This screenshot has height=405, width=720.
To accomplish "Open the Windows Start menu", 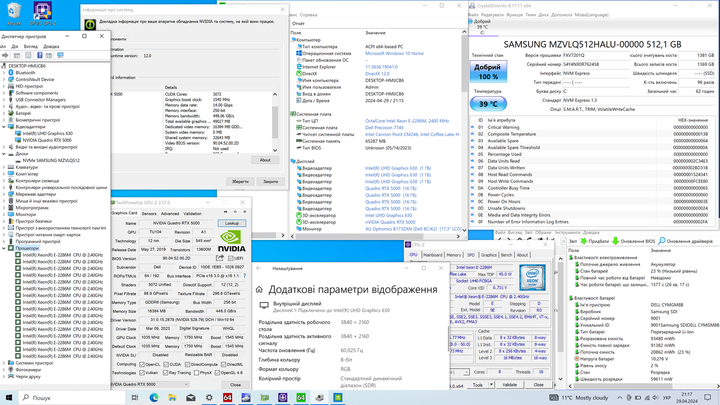I will (x=9, y=397).
